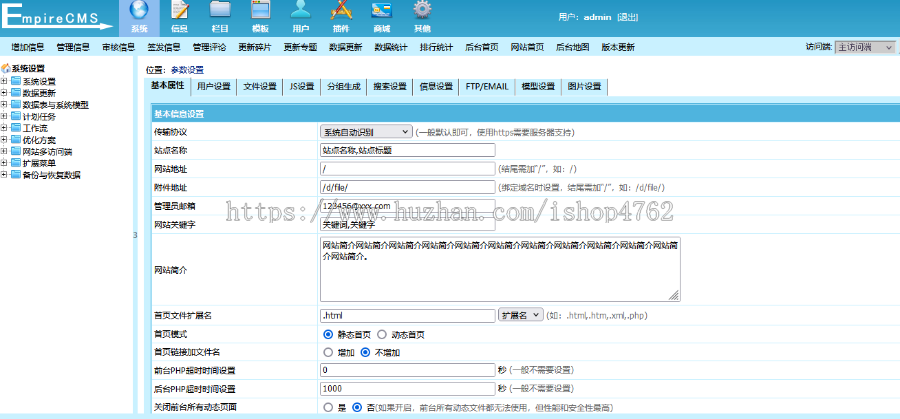Image resolution: width=900 pixels, height=419 pixels.
Task: Open the 访问端 主访问端 dropdown
Action: (865, 47)
